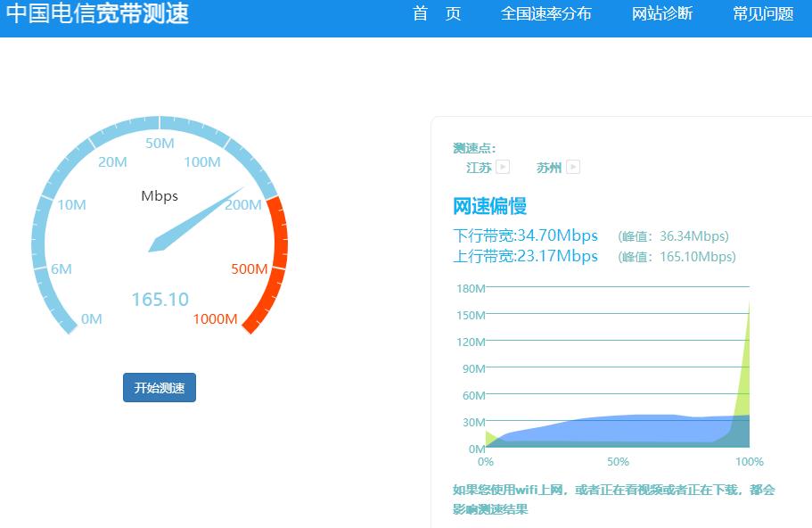Click the download peak 36.34Mbps text
The image size is (812, 528).
pyautogui.click(x=673, y=236)
